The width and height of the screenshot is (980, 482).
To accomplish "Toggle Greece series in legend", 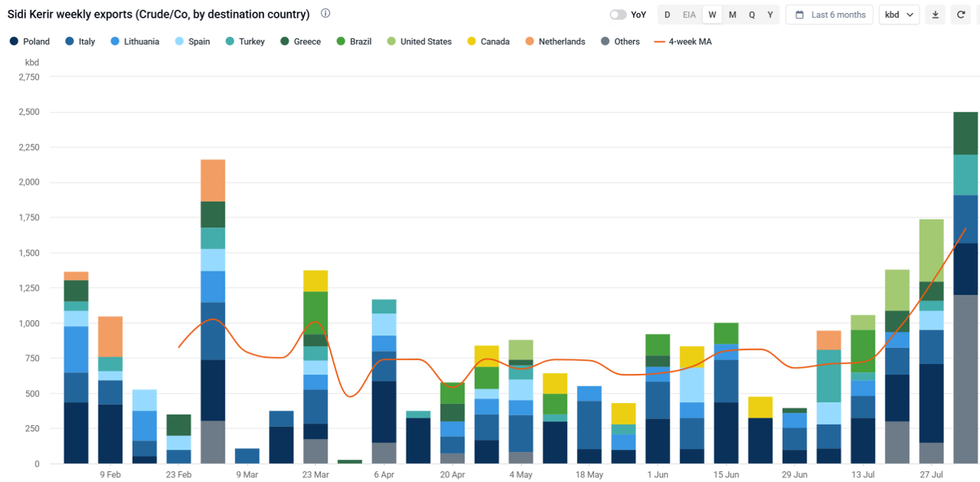I will [300, 41].
